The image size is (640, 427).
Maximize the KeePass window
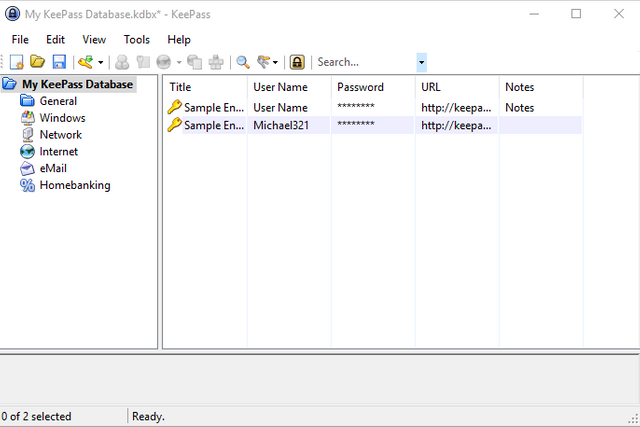[576, 14]
